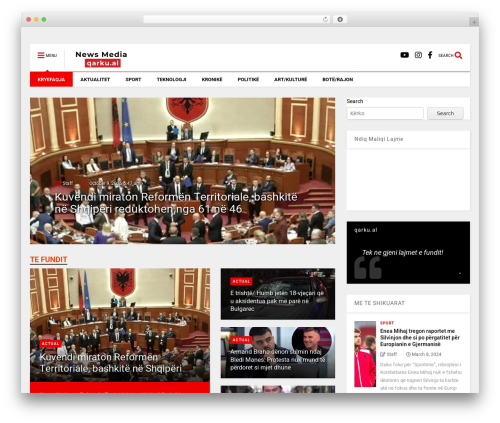Screen dimensions: 500x423
Task: Click the black qarku.al quote banner
Action: pos(408,252)
